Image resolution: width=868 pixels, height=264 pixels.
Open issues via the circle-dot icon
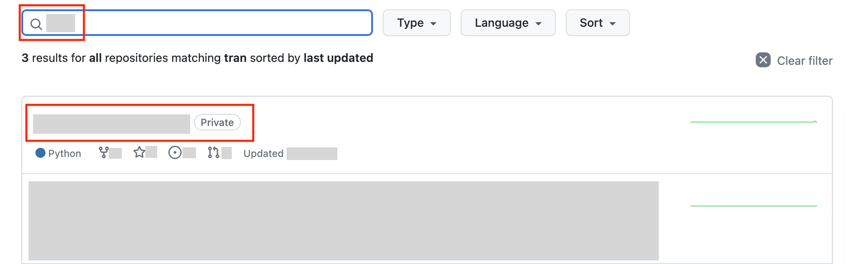pyautogui.click(x=175, y=153)
